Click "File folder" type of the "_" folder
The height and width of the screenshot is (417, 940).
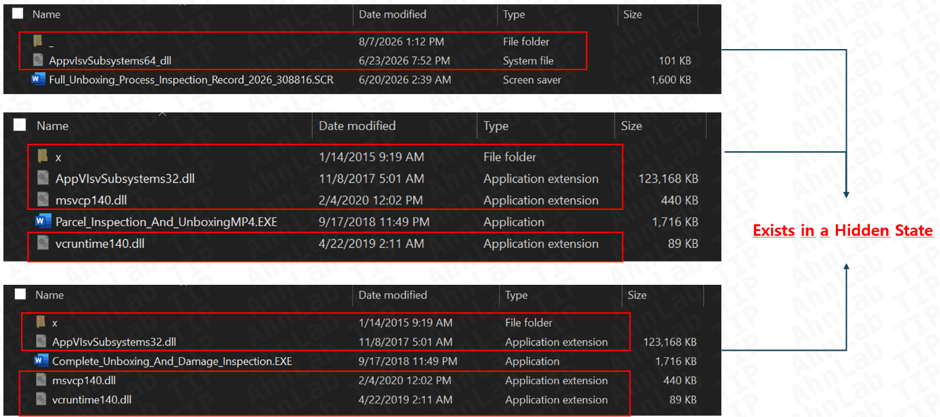coord(526,42)
